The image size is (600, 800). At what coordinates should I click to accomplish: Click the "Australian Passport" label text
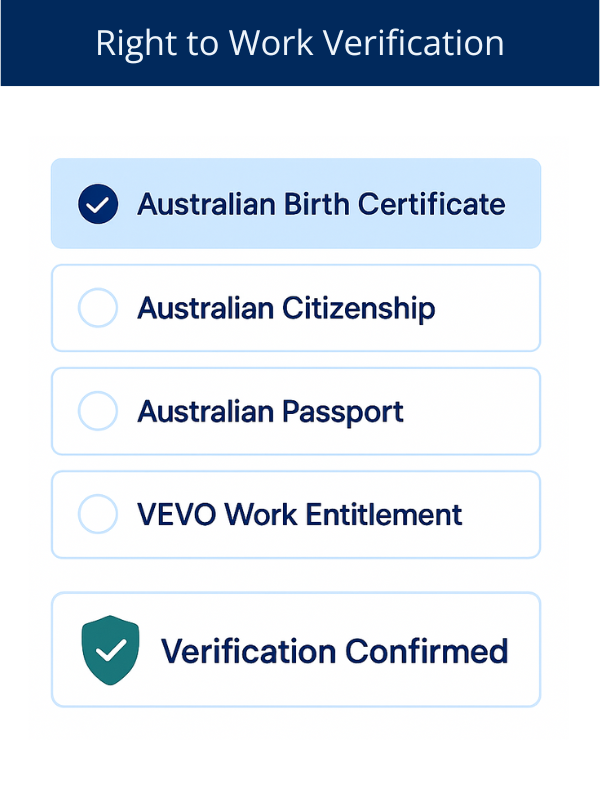[270, 411]
